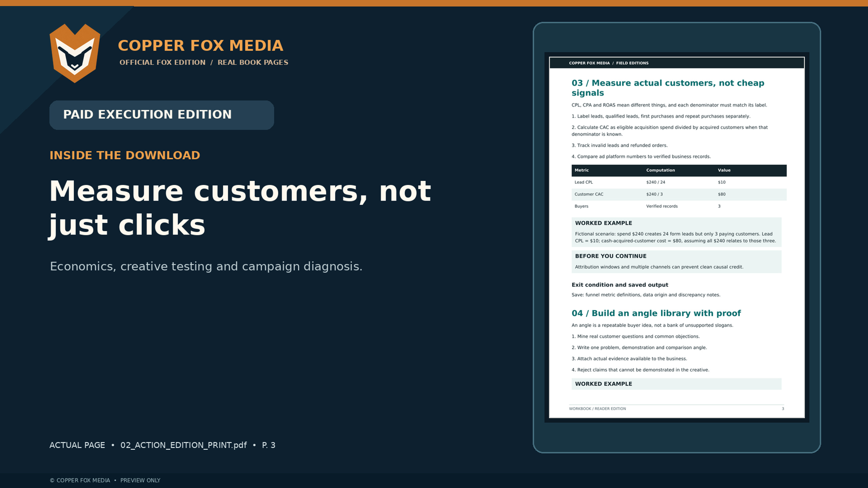The image size is (868, 488).
Task: Click the INSIDE THE DOWNLOAD heading
Action: tap(125, 155)
